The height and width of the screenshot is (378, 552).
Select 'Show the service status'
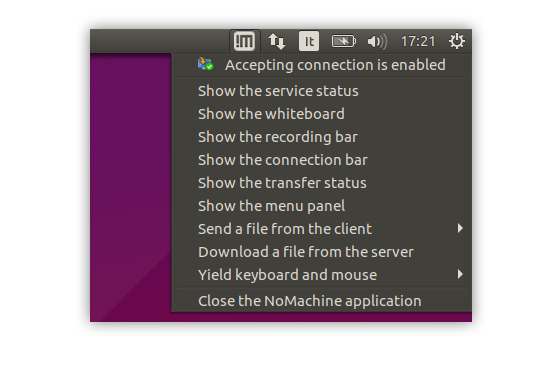point(321,91)
